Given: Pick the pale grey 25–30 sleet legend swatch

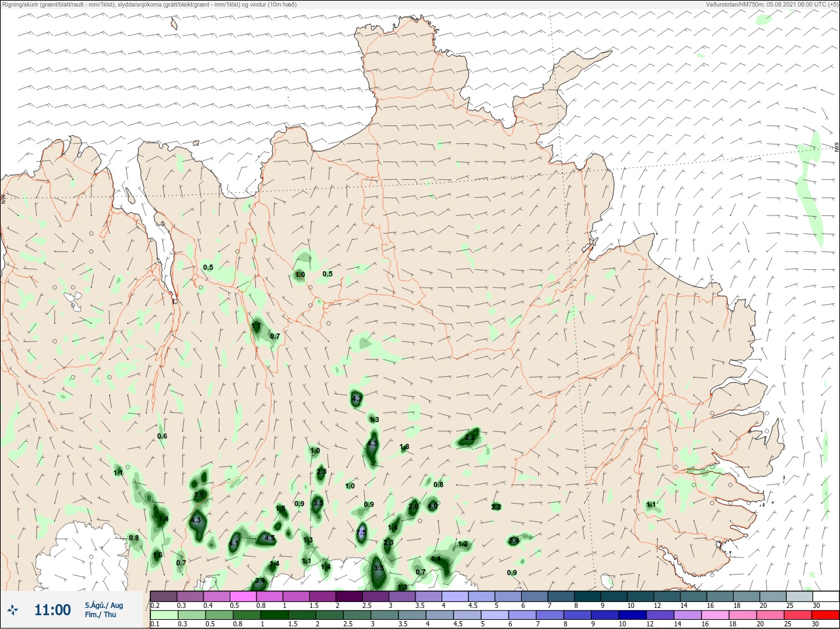Looking at the screenshot, I should pos(799,596).
